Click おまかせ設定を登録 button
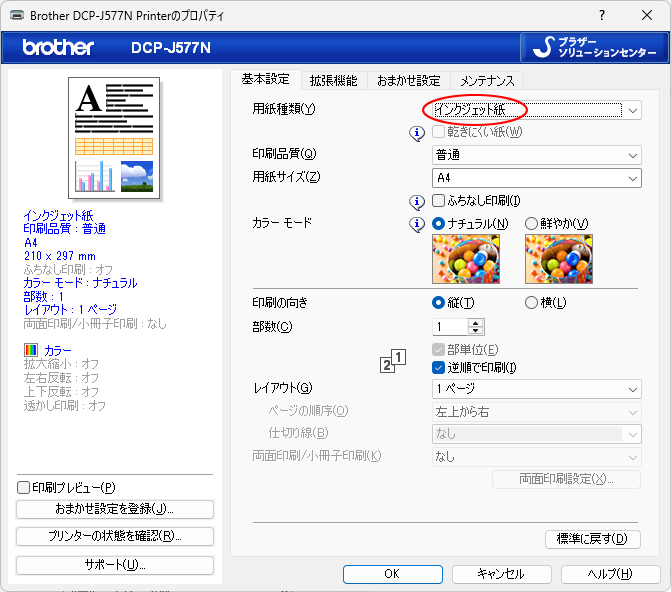Viewport: 671px width, 592px height. [x=115, y=509]
